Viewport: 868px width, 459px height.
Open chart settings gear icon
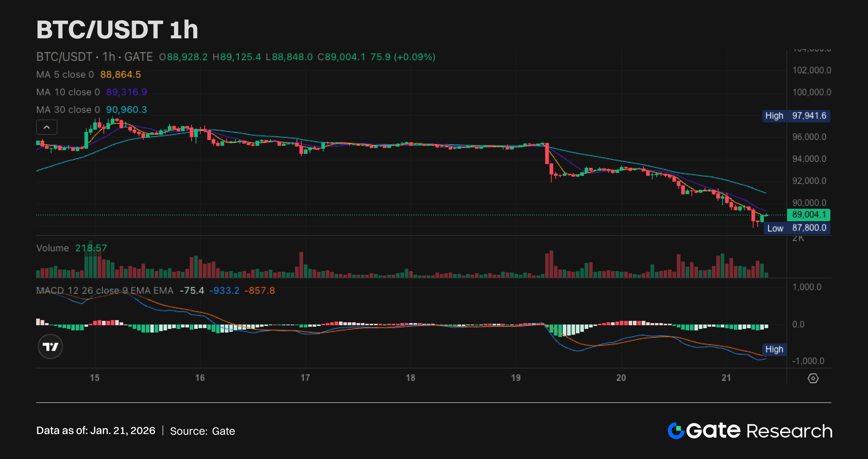point(813,378)
